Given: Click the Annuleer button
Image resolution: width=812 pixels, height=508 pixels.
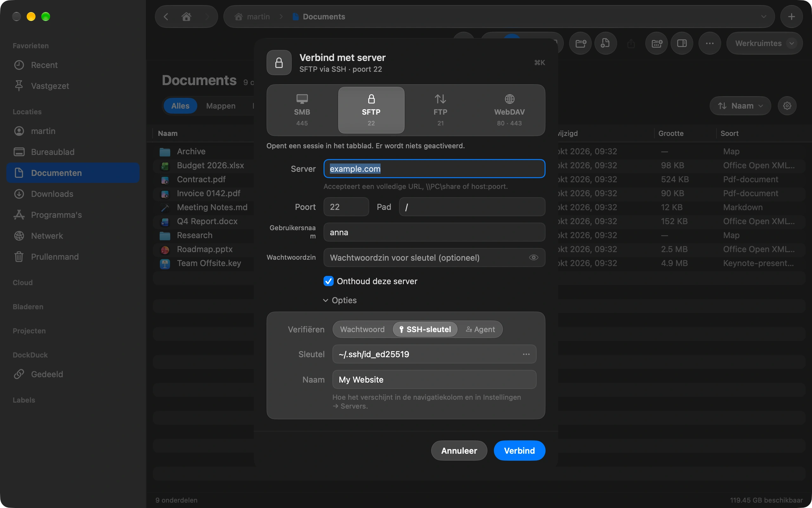Looking at the screenshot, I should point(459,451).
